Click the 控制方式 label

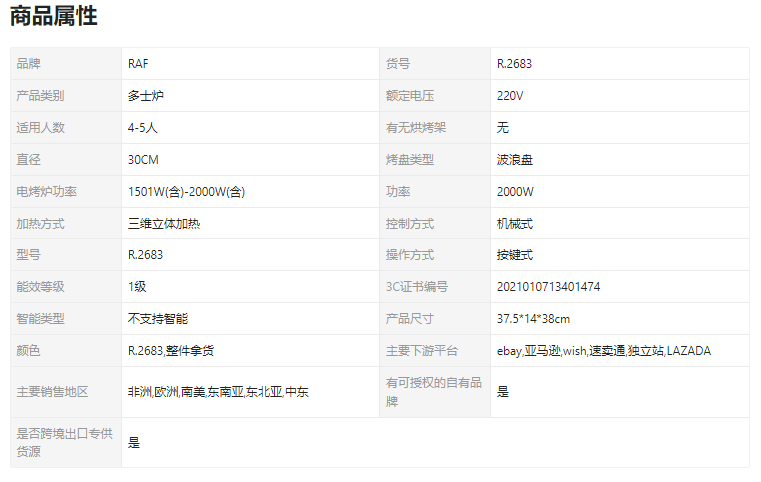(x=410, y=224)
